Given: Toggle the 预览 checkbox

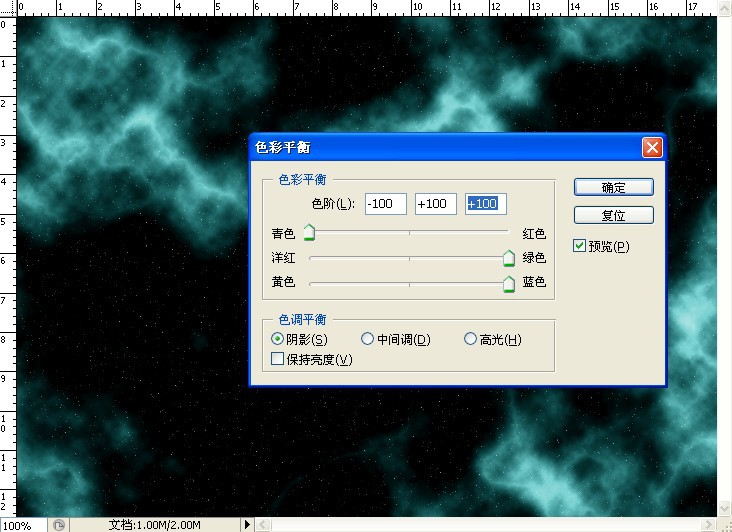Looking at the screenshot, I should point(579,246).
